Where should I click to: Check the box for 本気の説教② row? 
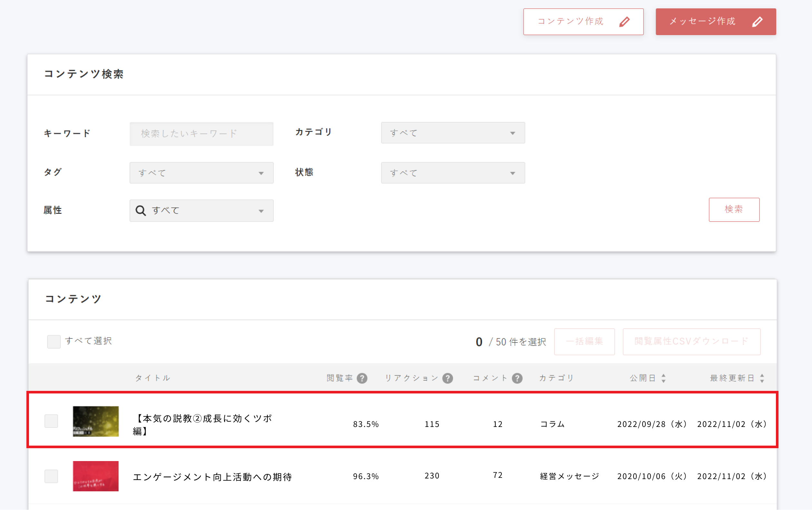tap(51, 421)
